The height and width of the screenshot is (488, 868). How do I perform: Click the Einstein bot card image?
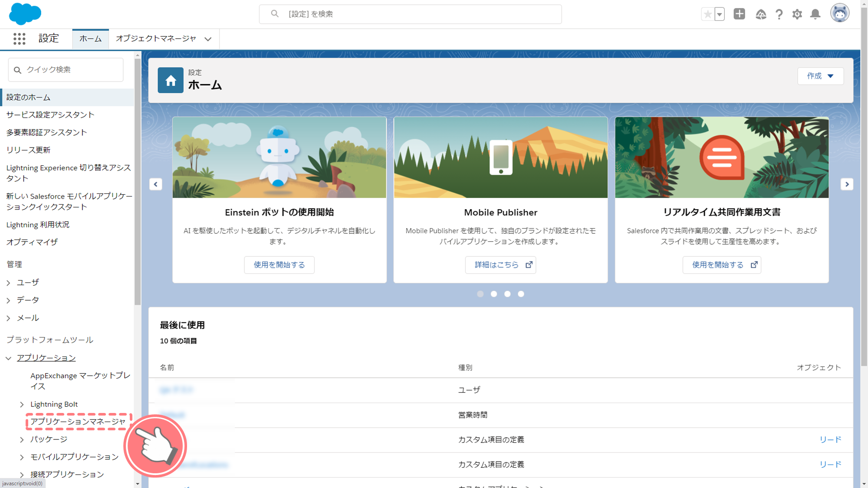(279, 157)
